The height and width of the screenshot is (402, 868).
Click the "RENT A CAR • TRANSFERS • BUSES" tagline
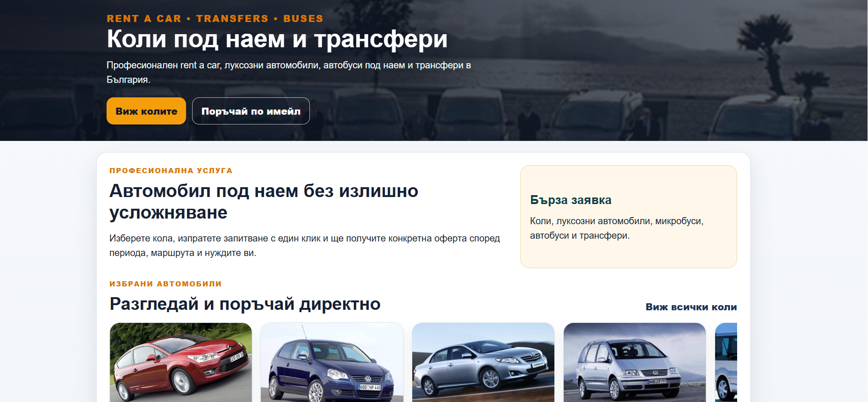[x=215, y=19]
